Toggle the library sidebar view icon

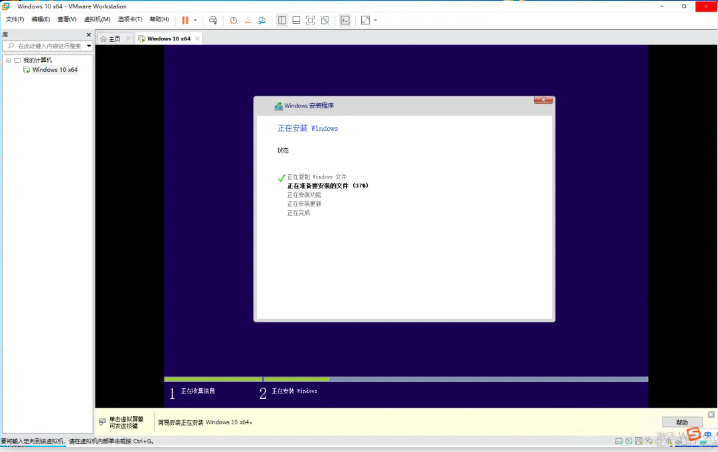pyautogui.click(x=281, y=20)
